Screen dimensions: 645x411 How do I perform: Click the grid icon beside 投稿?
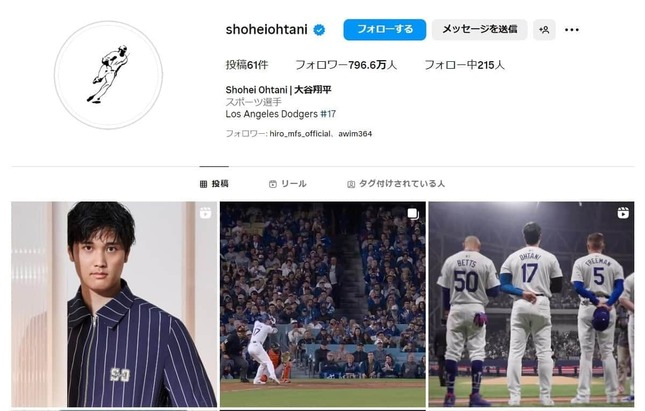point(203,184)
